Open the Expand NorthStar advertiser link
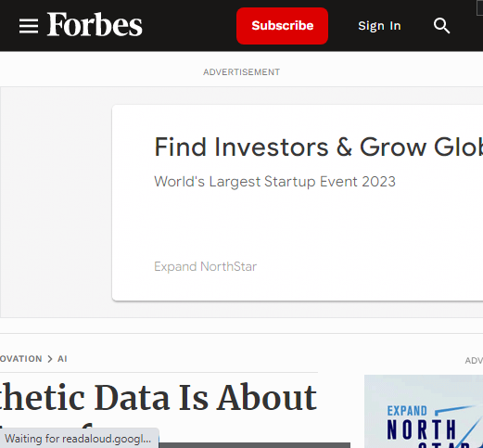 pos(205,266)
